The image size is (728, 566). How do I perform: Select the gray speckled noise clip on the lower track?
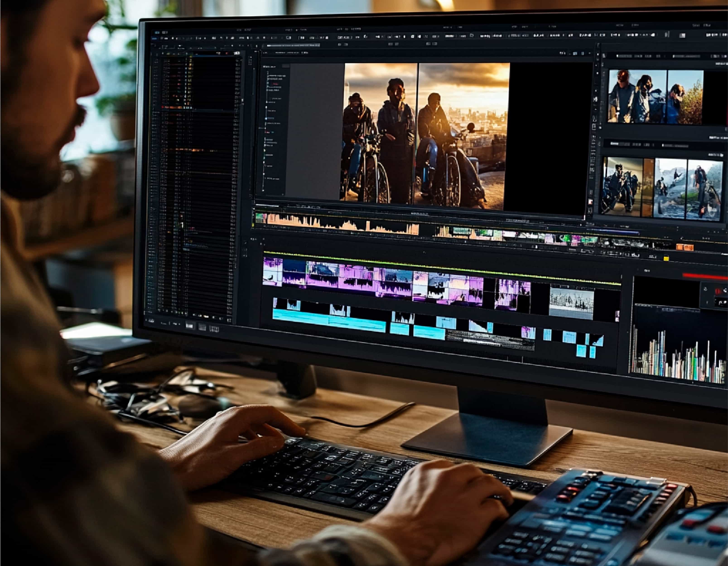pyautogui.click(x=490, y=339)
